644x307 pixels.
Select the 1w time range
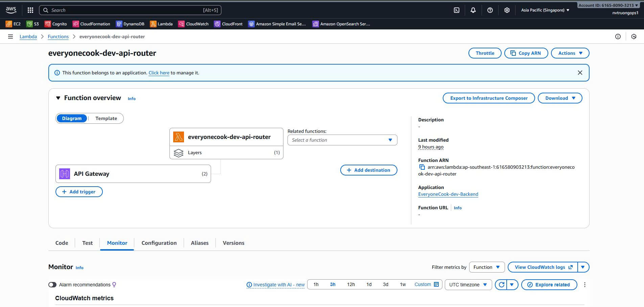[403, 284]
